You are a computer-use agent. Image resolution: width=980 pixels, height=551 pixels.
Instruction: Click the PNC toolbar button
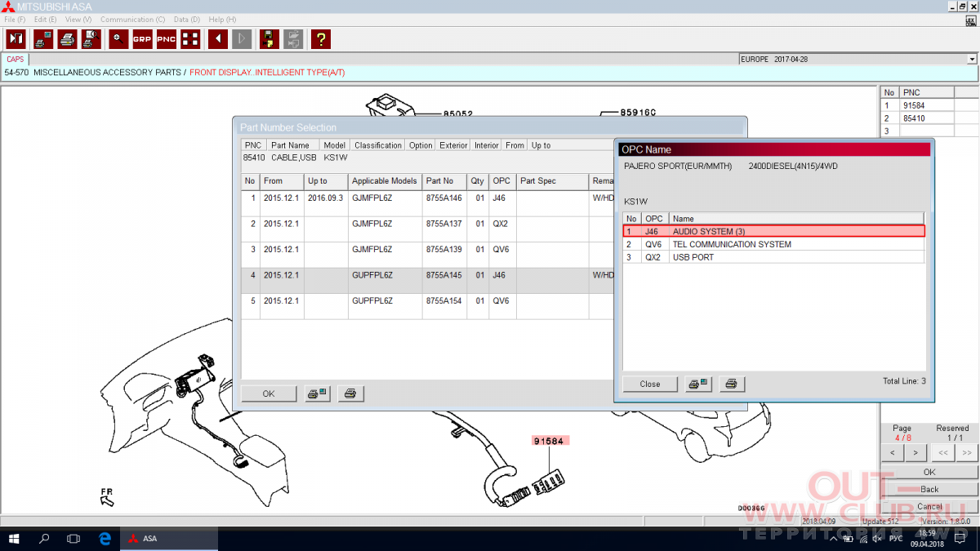coord(167,38)
